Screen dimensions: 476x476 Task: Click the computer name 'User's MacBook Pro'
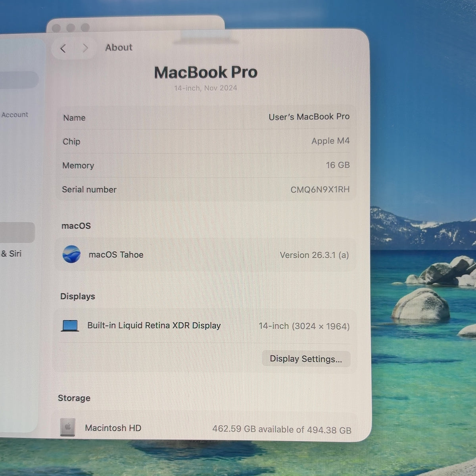309,117
